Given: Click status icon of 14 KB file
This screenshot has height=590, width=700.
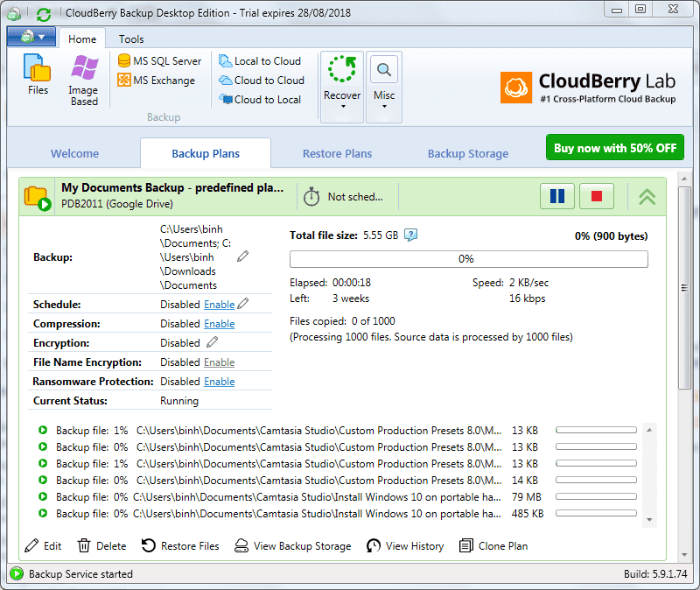Looking at the screenshot, I should coord(43,480).
